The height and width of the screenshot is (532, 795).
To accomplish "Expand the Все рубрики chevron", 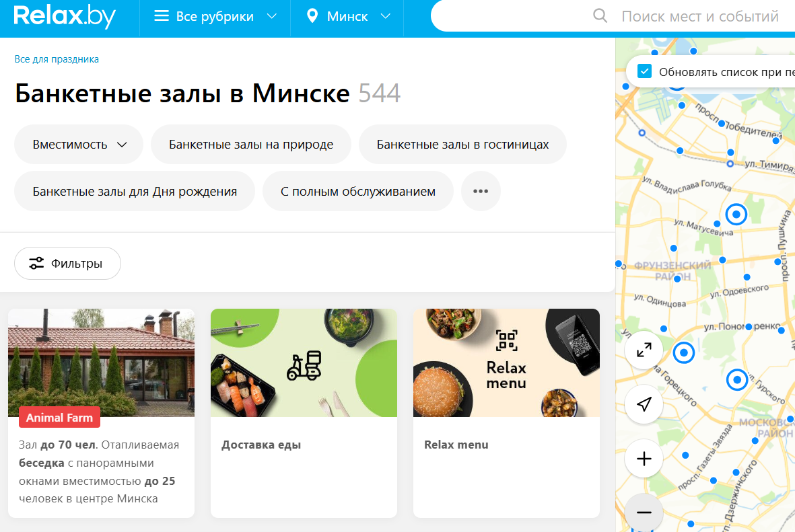I will (x=272, y=16).
